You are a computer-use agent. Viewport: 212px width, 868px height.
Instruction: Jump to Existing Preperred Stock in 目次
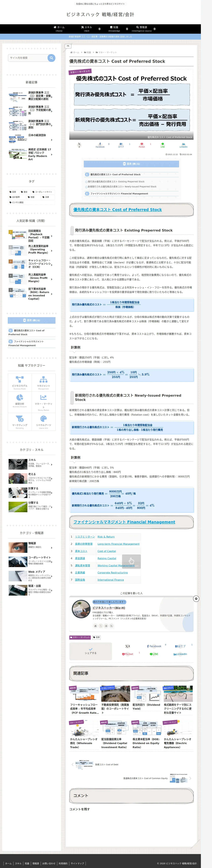[x=116, y=182]
